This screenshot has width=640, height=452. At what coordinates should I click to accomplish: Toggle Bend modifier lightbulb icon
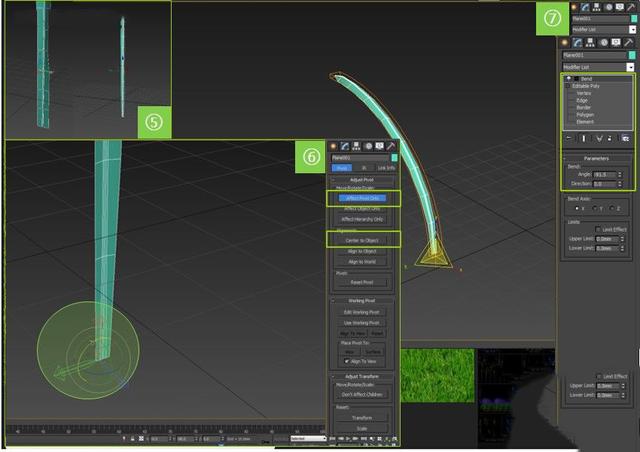tap(569, 78)
